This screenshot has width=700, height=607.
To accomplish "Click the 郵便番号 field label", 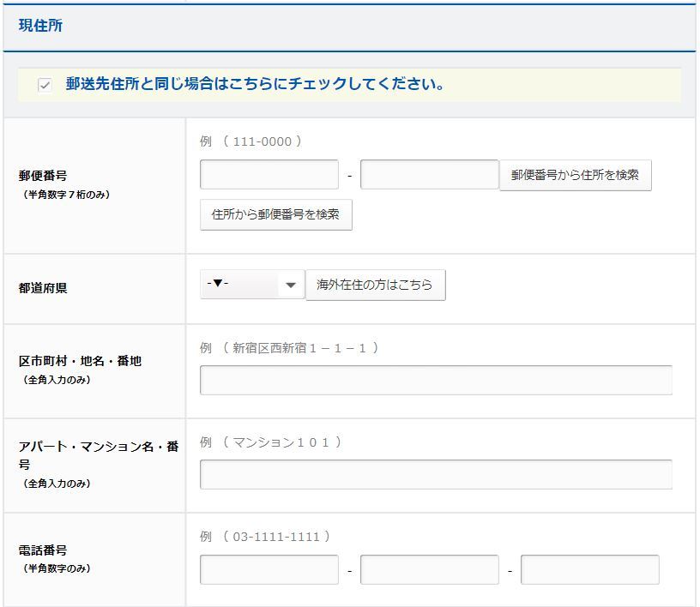I will 43,176.
